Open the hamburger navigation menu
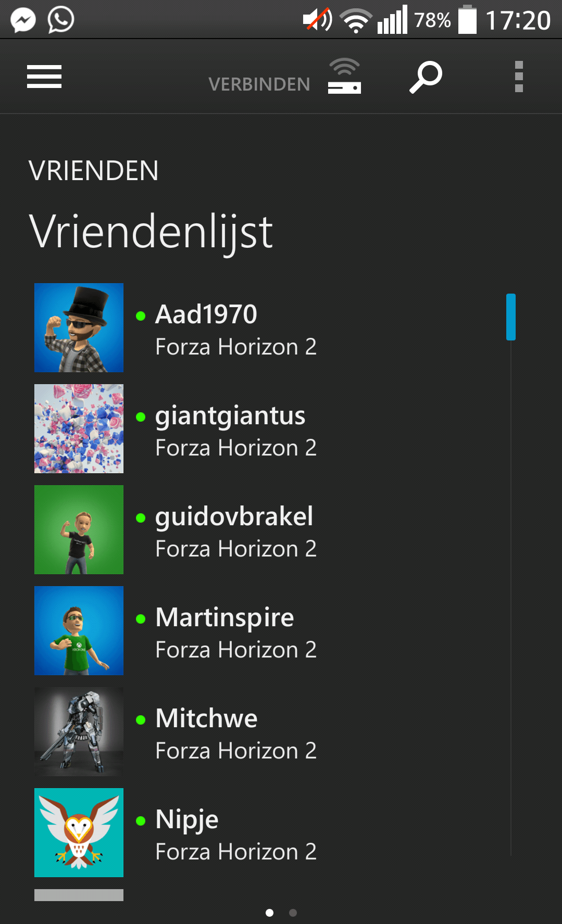562x924 pixels. click(44, 77)
